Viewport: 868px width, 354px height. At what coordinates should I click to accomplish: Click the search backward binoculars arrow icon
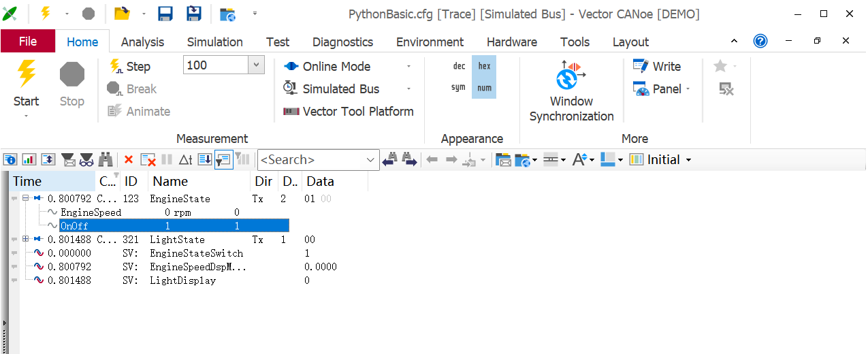389,159
